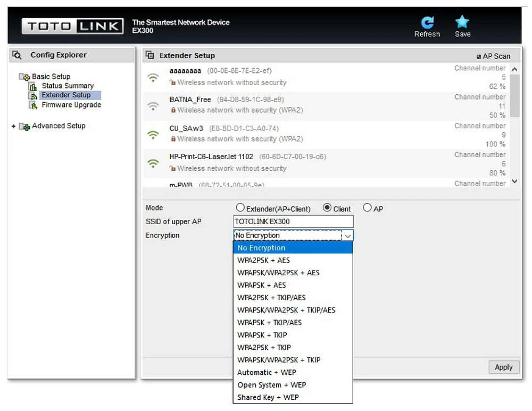Screen dimensions: 532x411
Task: Choose WPA2PSK + AES encryption option
Action: [x=263, y=260]
